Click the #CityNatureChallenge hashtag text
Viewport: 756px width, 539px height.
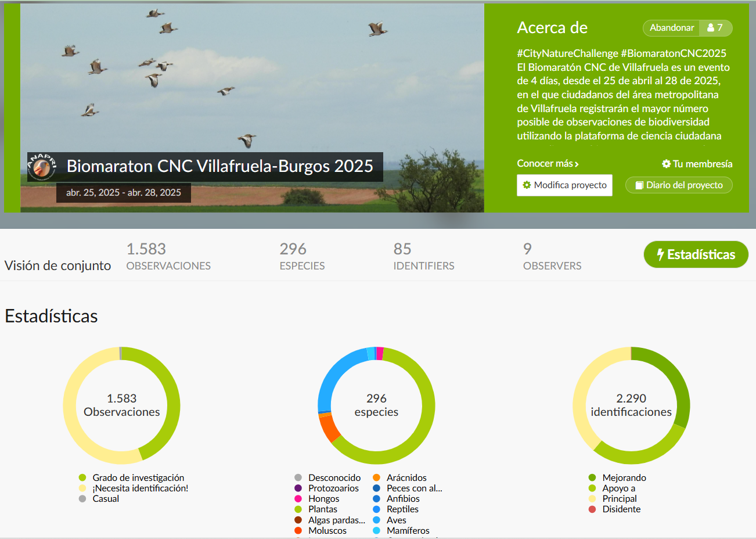(567, 53)
